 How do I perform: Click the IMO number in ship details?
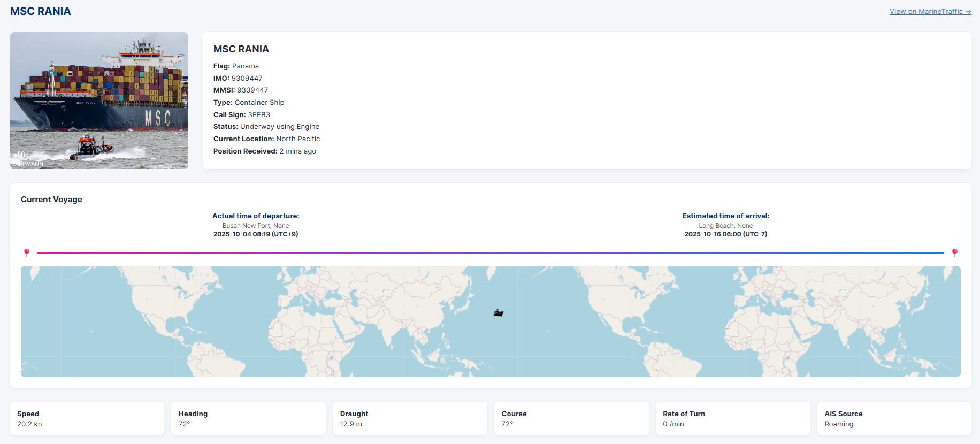(247, 78)
